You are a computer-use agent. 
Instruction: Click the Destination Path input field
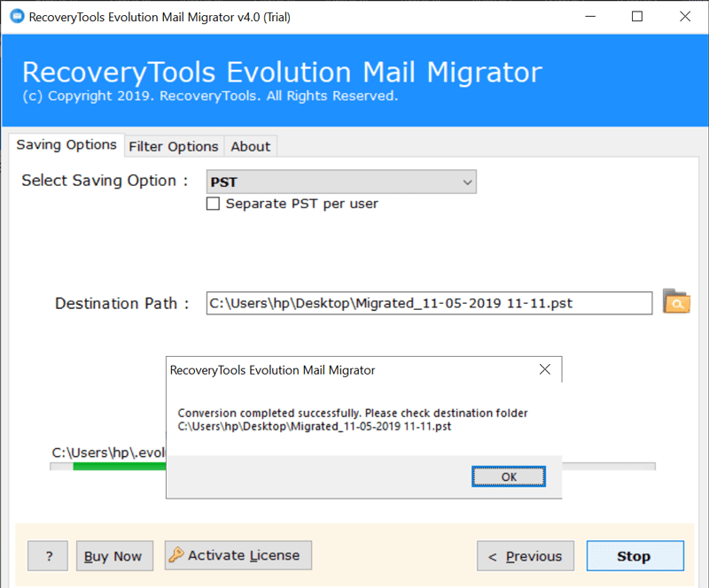tap(429, 303)
